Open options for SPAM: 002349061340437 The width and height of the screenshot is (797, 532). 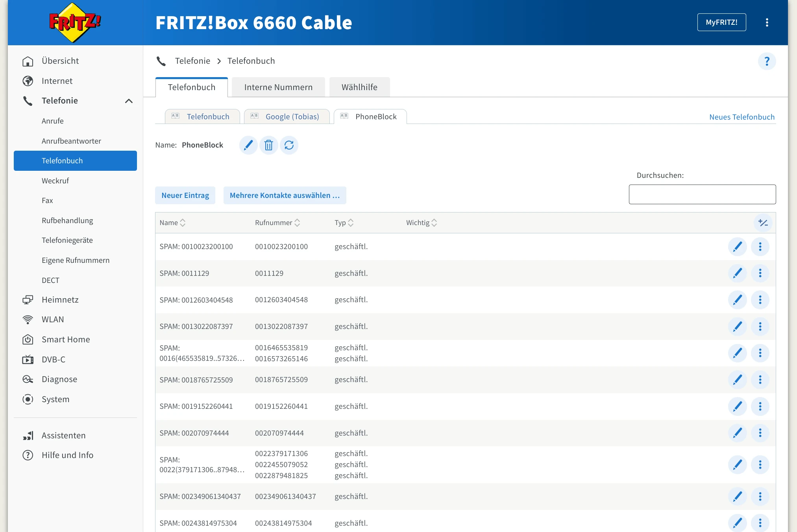[760, 497]
